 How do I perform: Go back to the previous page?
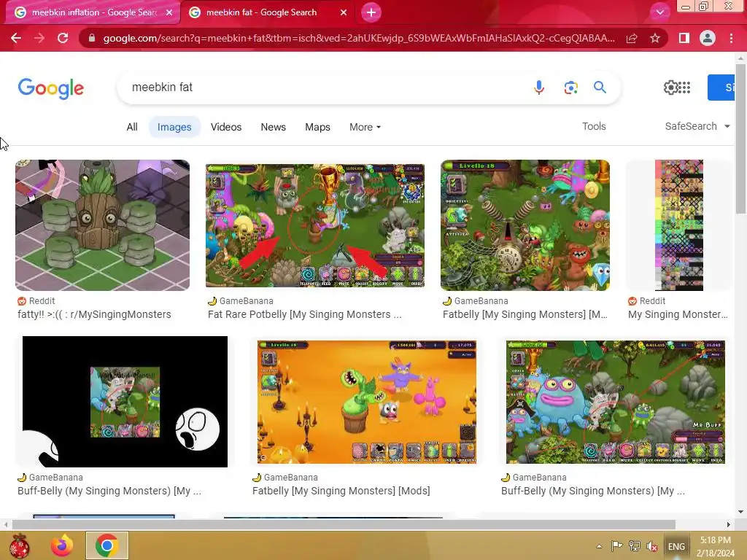[x=16, y=38]
